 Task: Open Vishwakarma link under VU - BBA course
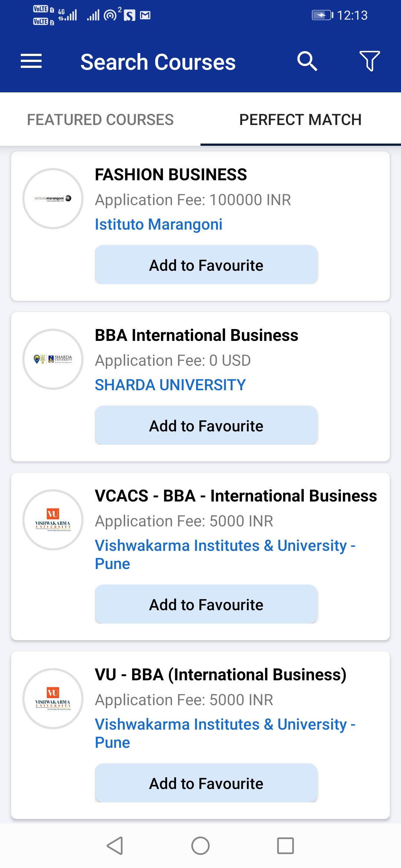coord(225,733)
